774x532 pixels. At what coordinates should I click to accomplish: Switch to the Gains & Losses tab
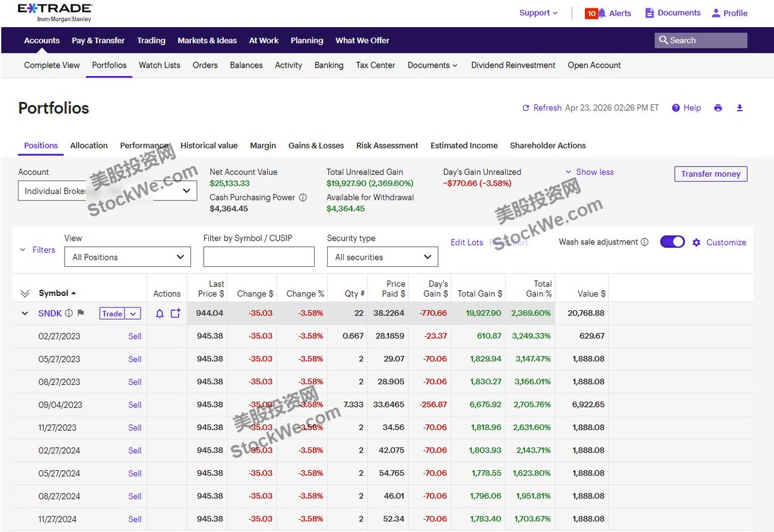click(x=316, y=145)
